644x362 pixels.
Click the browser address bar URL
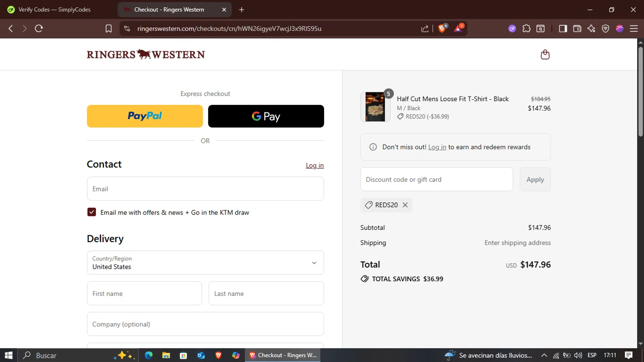tap(229, 28)
